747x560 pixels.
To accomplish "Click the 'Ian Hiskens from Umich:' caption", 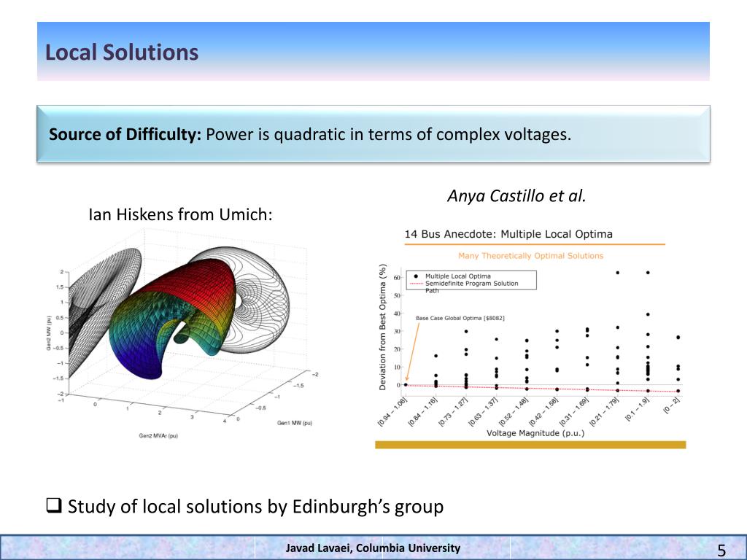I will coord(181,215).
